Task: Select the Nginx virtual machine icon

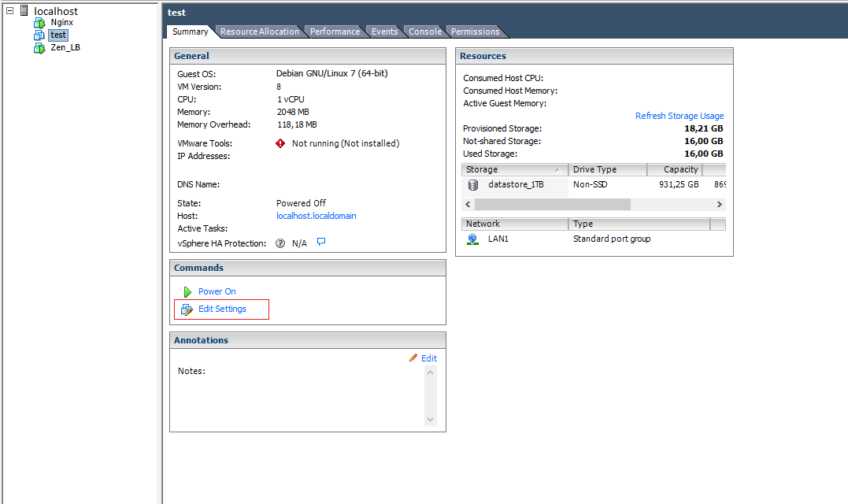Action: (x=39, y=22)
